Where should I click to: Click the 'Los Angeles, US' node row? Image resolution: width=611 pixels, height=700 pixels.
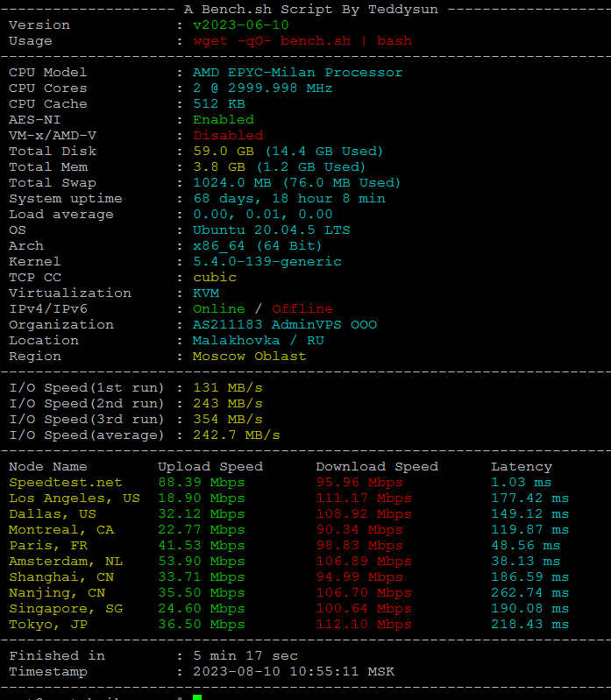click(x=75, y=498)
